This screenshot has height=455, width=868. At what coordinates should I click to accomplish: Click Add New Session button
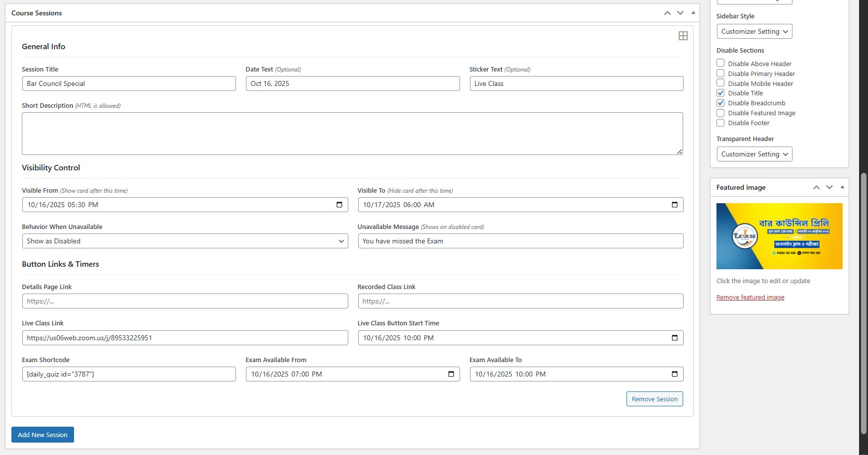pos(43,435)
